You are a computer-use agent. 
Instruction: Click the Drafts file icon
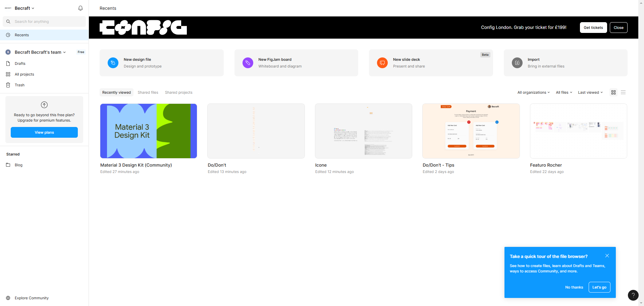tap(8, 63)
